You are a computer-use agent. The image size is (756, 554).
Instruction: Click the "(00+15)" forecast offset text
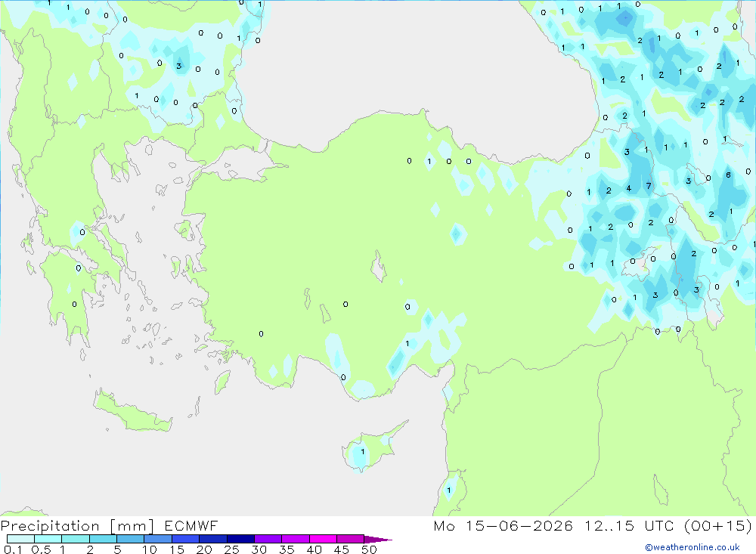(x=718, y=526)
